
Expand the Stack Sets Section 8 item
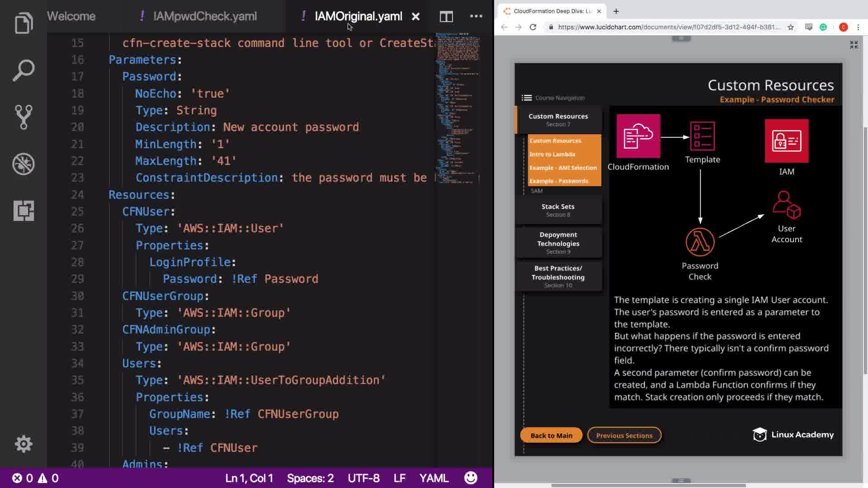(558, 210)
